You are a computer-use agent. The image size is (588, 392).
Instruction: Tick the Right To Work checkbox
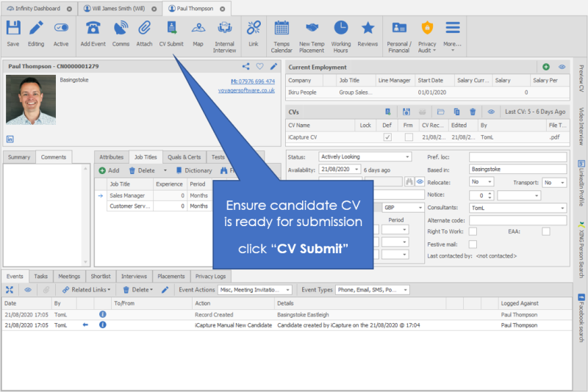point(473,232)
